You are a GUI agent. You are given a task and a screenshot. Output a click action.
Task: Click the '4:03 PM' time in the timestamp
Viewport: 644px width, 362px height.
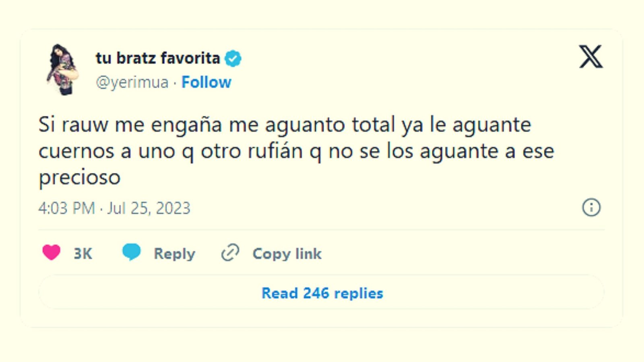66,208
